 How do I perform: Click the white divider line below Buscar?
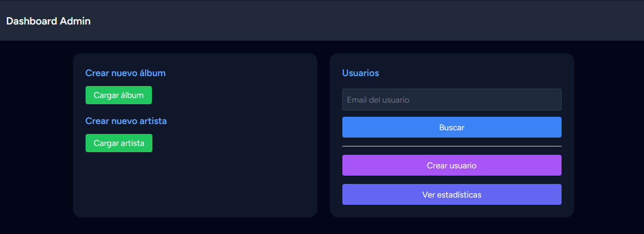pyautogui.click(x=451, y=146)
